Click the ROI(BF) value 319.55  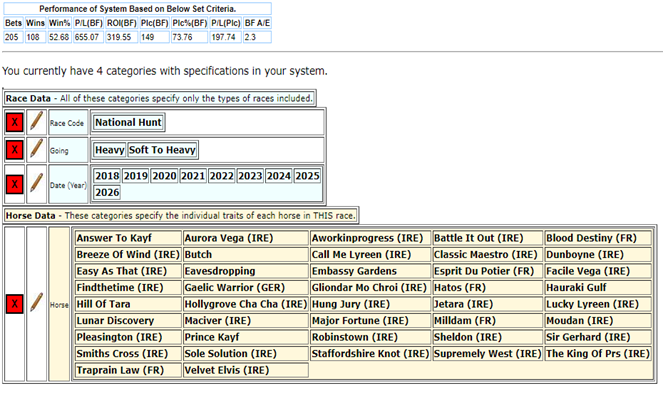point(121,37)
